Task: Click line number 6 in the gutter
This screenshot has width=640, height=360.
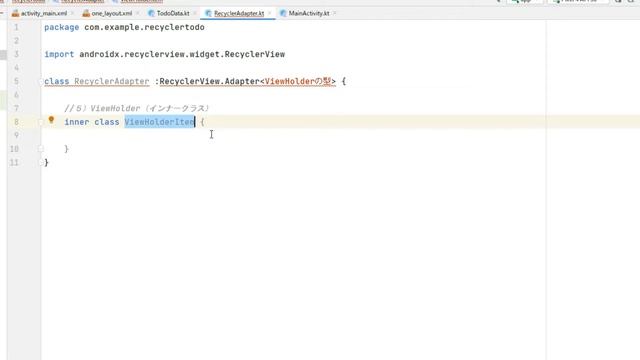Action: click(16, 95)
